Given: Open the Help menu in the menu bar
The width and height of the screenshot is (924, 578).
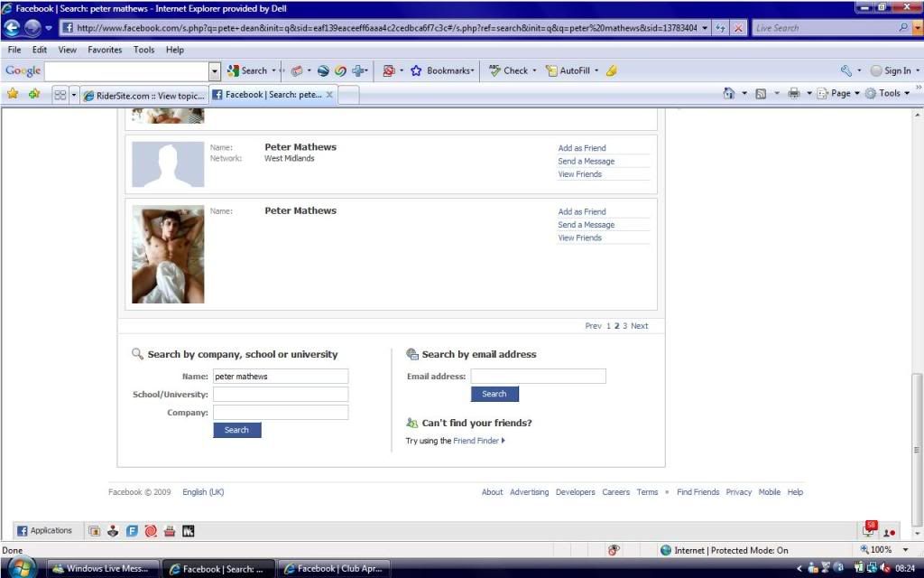Looking at the screenshot, I should tap(174, 50).
